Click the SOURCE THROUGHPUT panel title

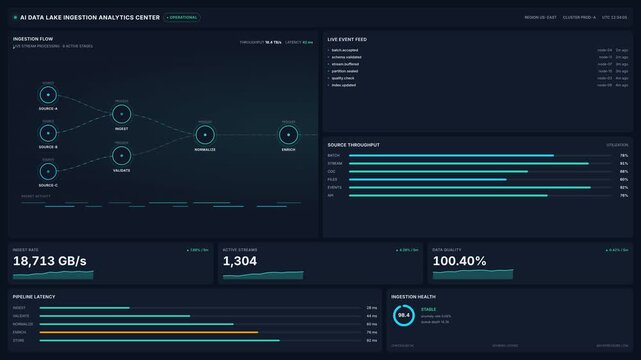[354, 145]
